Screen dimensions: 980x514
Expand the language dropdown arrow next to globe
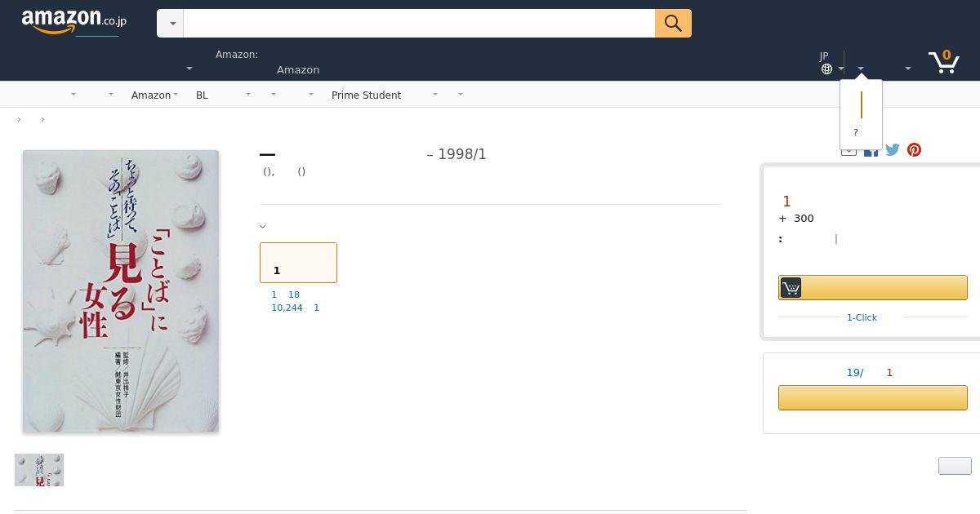(841, 69)
